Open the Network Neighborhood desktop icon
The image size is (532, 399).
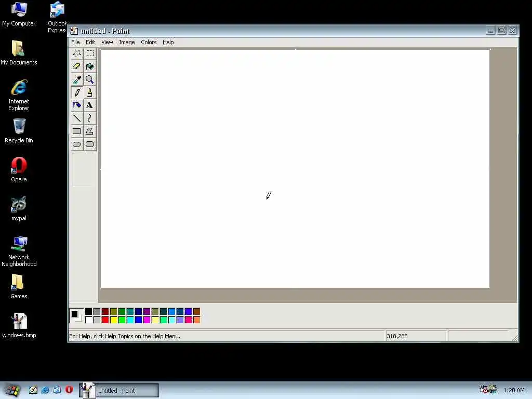coord(19,251)
